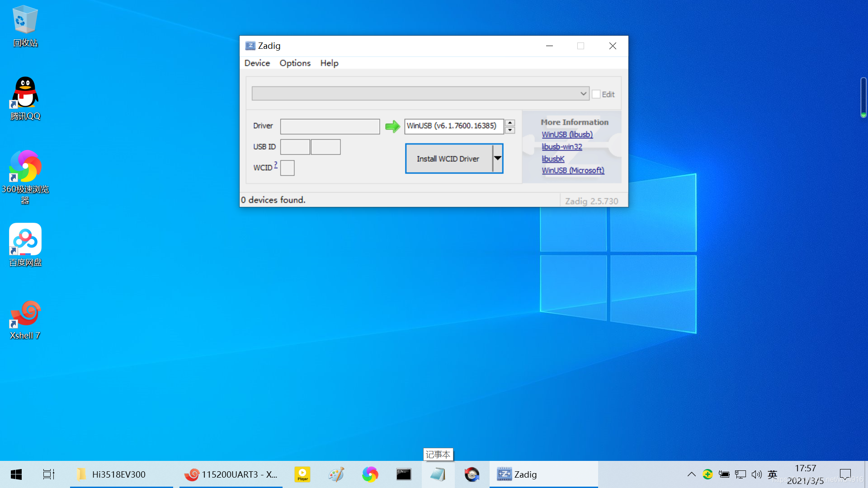
Task: Expand the device selection dropdown
Action: click(x=583, y=94)
